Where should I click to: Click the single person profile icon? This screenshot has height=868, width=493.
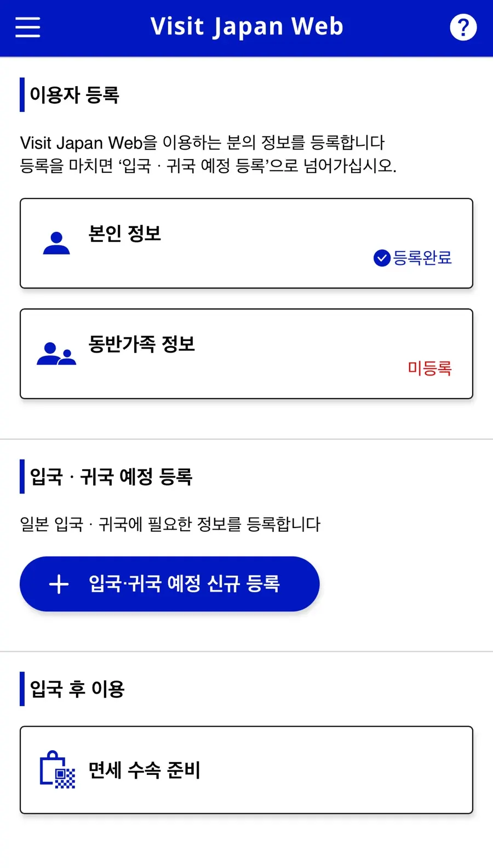[x=56, y=243]
